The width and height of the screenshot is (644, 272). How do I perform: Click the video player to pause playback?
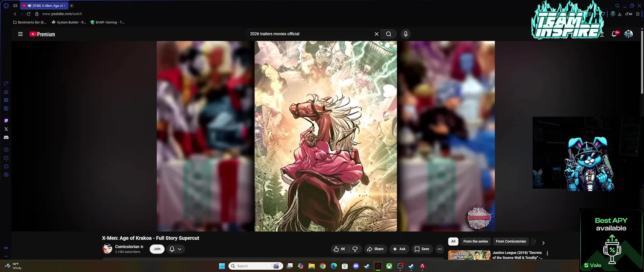(x=325, y=136)
